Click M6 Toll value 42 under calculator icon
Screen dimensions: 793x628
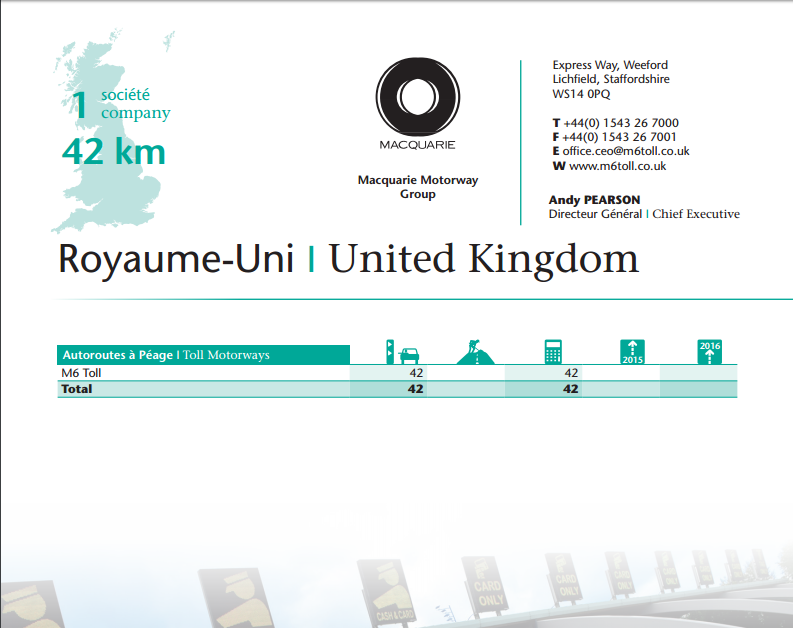point(571,373)
